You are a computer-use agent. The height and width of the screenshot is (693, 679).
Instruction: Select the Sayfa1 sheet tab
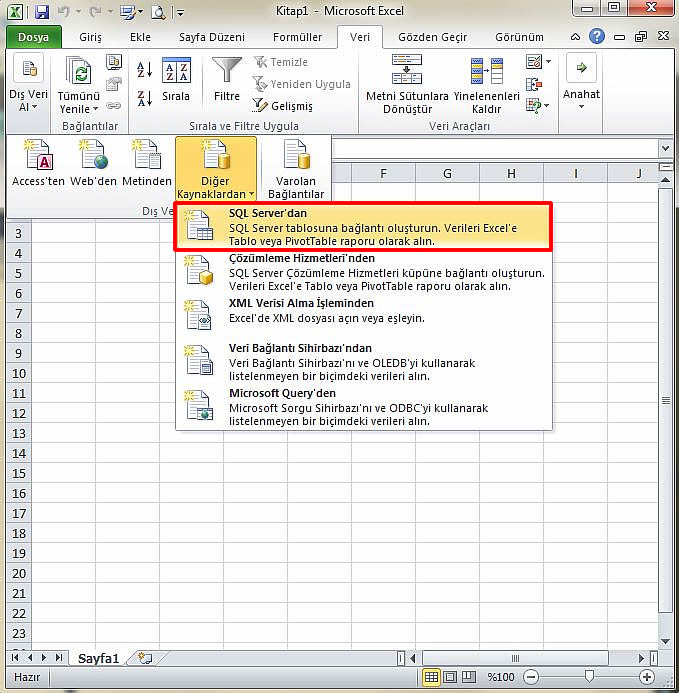point(99,658)
